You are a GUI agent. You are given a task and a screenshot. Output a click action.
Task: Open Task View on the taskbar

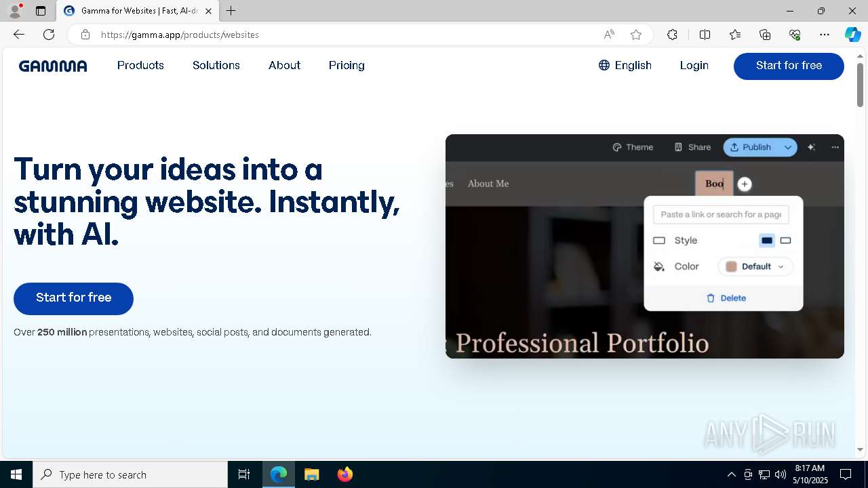244,474
